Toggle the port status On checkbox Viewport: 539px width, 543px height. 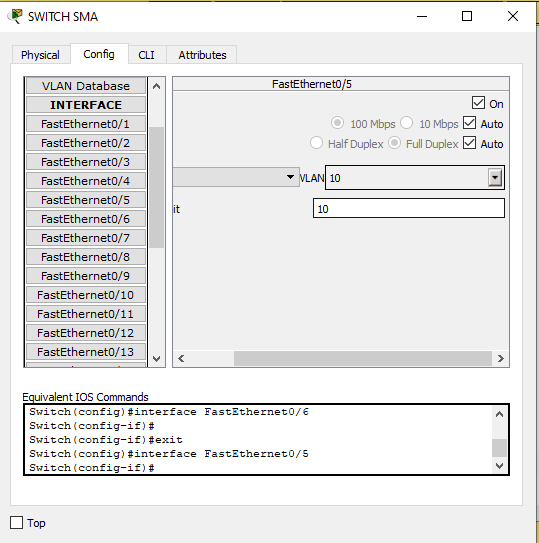click(x=478, y=103)
